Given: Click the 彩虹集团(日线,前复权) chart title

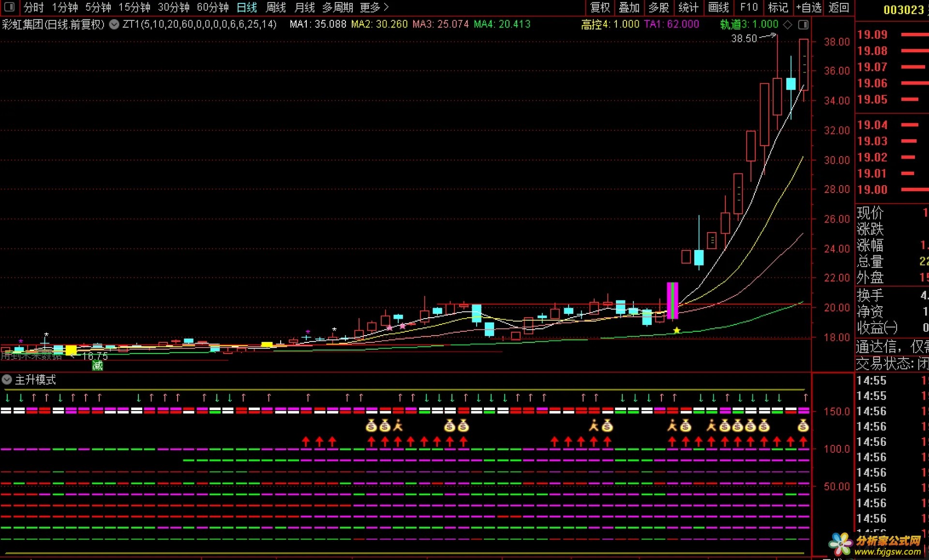Looking at the screenshot, I should click(x=53, y=24).
